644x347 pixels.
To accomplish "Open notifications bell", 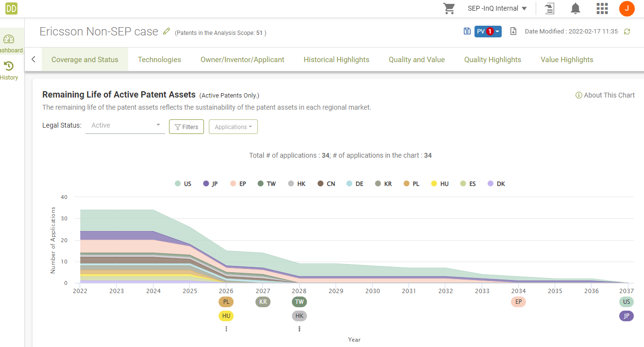I will (x=576, y=8).
